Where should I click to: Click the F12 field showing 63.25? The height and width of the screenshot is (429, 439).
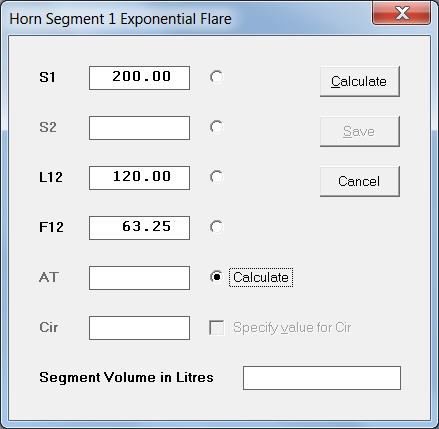139,228
